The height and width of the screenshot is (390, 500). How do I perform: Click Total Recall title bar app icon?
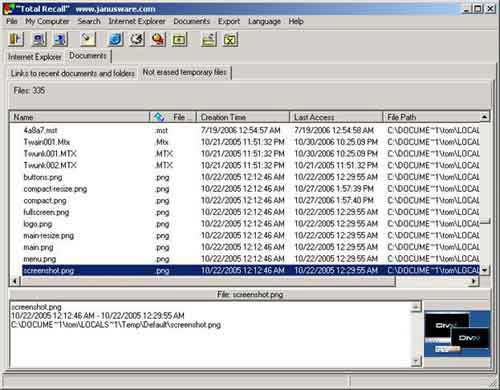click(x=9, y=9)
